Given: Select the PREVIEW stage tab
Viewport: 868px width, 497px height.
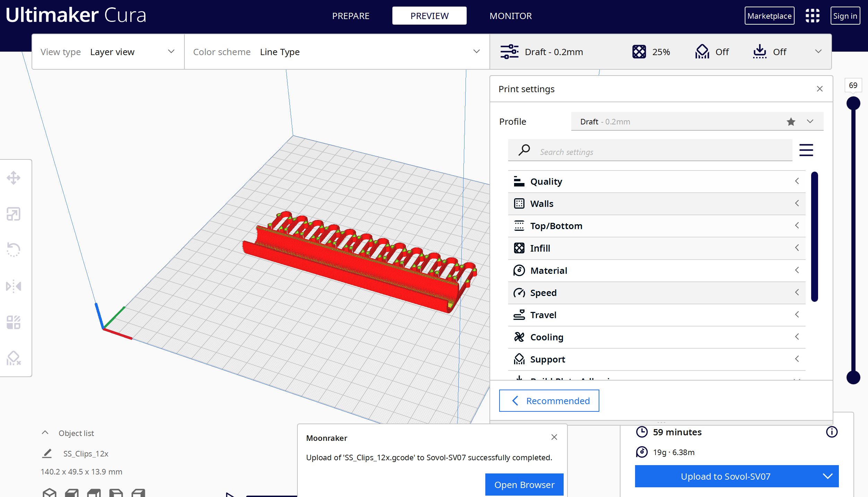Looking at the screenshot, I should pos(429,16).
